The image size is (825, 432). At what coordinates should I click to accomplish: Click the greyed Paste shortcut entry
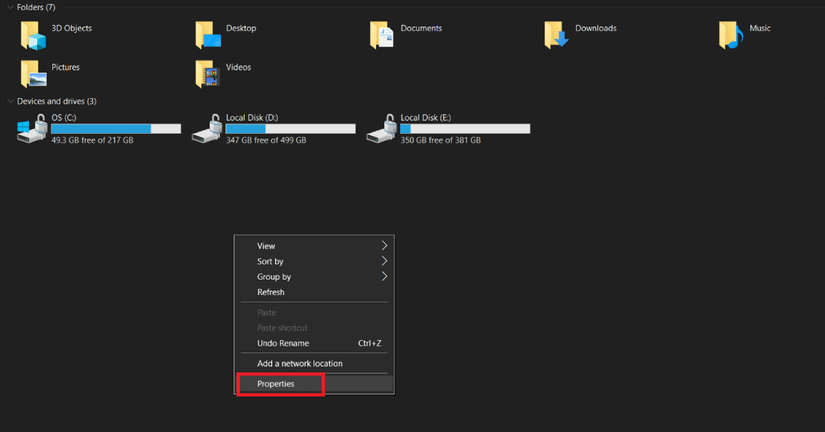pos(314,328)
